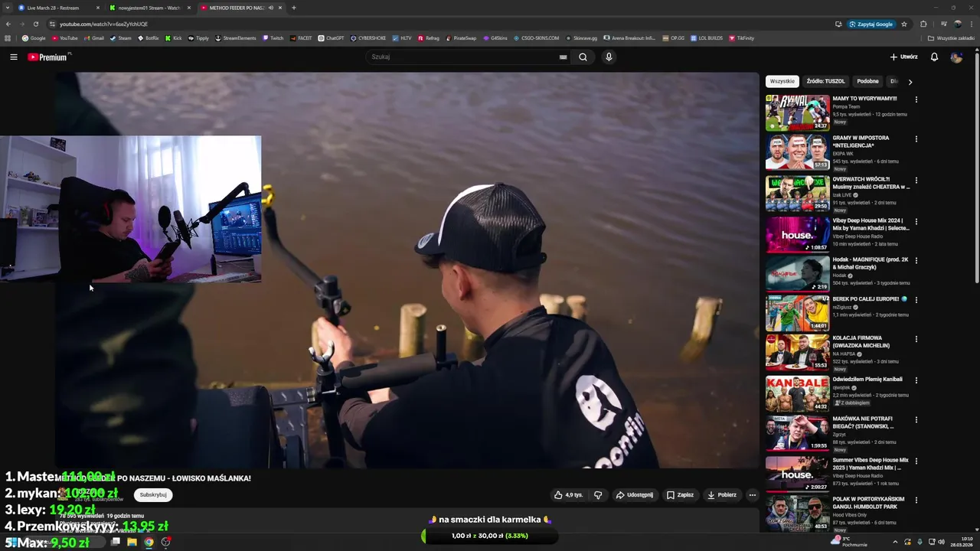980x551 pixels.
Task: Click the main video player
Action: [406, 270]
